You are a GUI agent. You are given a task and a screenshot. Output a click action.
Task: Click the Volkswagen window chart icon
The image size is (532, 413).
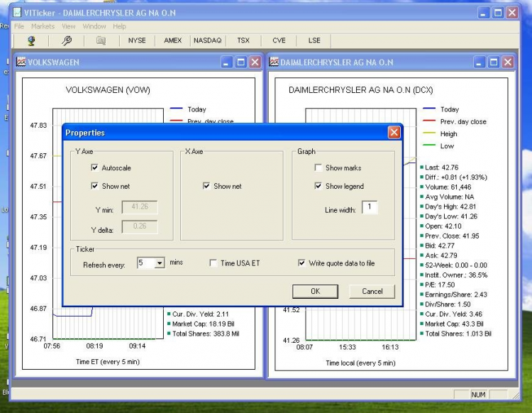coord(21,62)
